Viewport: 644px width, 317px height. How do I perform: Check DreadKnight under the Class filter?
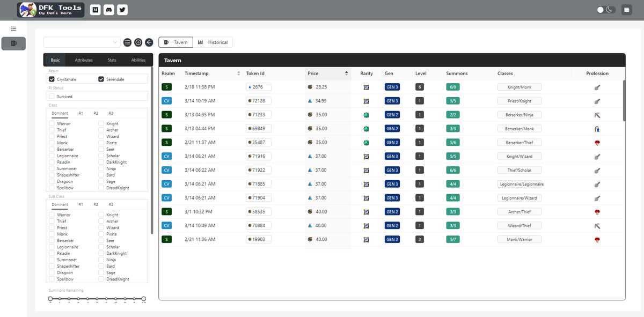[101, 188]
